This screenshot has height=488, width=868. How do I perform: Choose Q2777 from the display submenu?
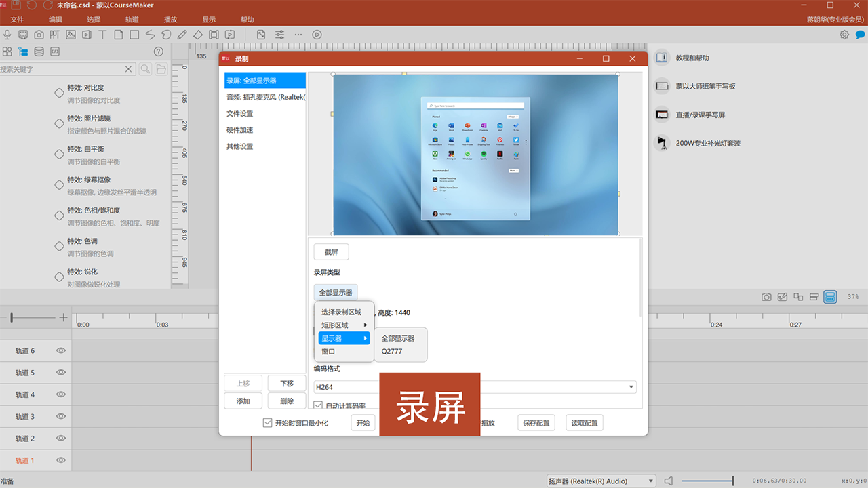point(392,352)
